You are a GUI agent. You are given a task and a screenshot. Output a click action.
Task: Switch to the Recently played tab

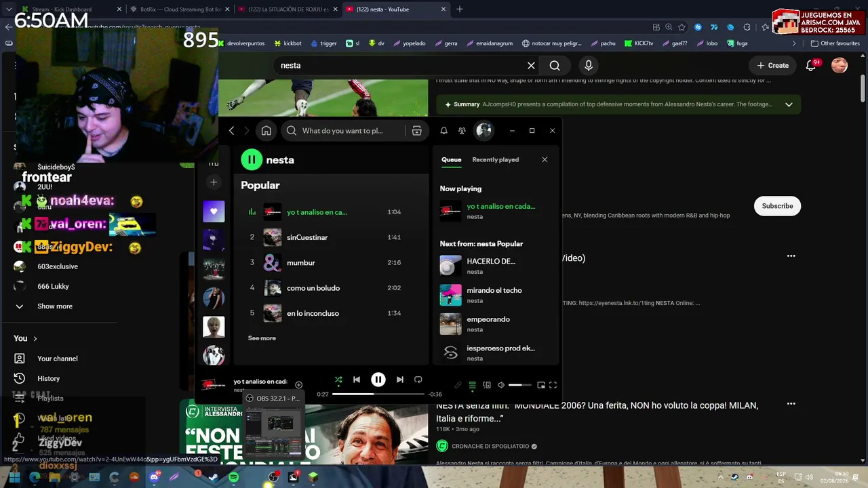[496, 160]
